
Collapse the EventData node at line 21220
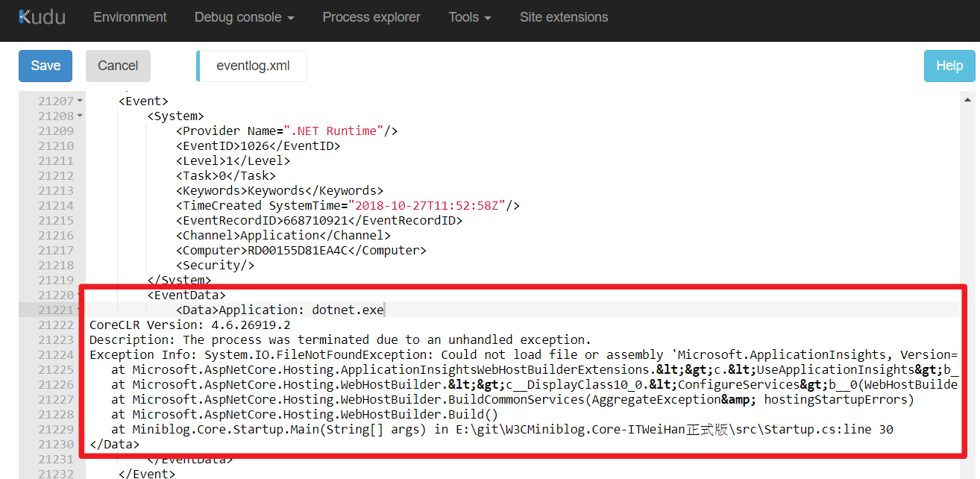coord(80,295)
